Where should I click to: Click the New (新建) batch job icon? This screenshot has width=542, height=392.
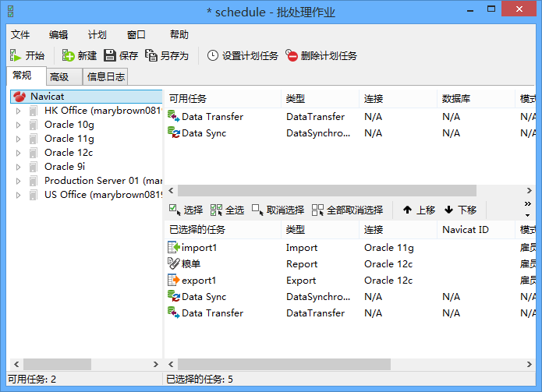point(68,55)
